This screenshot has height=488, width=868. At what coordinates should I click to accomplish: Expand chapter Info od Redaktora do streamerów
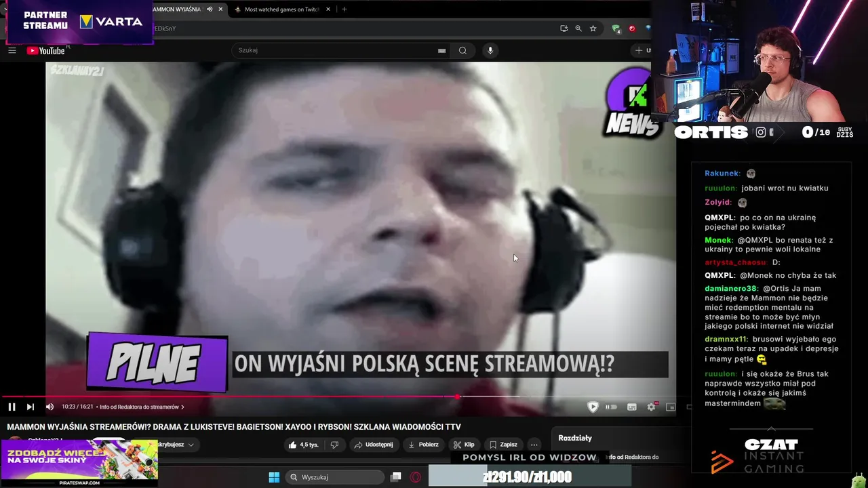(142, 407)
